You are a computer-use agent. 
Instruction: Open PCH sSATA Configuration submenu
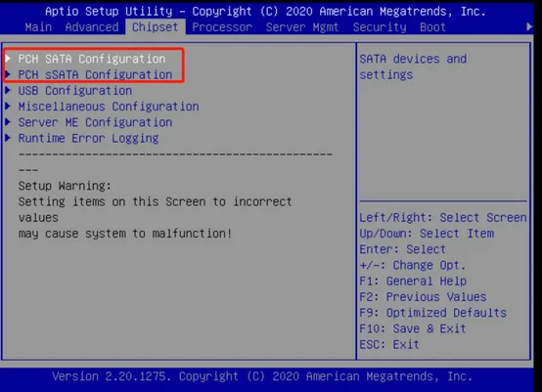(96, 74)
